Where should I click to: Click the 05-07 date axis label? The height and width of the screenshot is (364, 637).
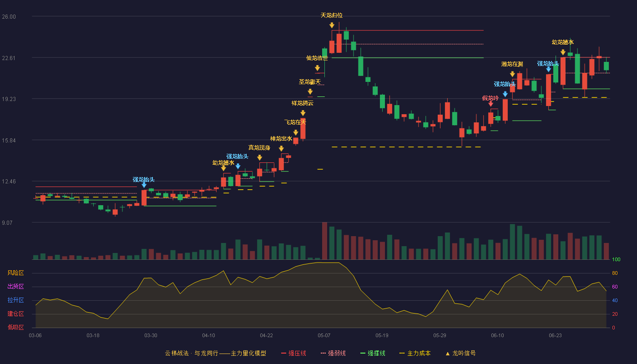click(324, 335)
